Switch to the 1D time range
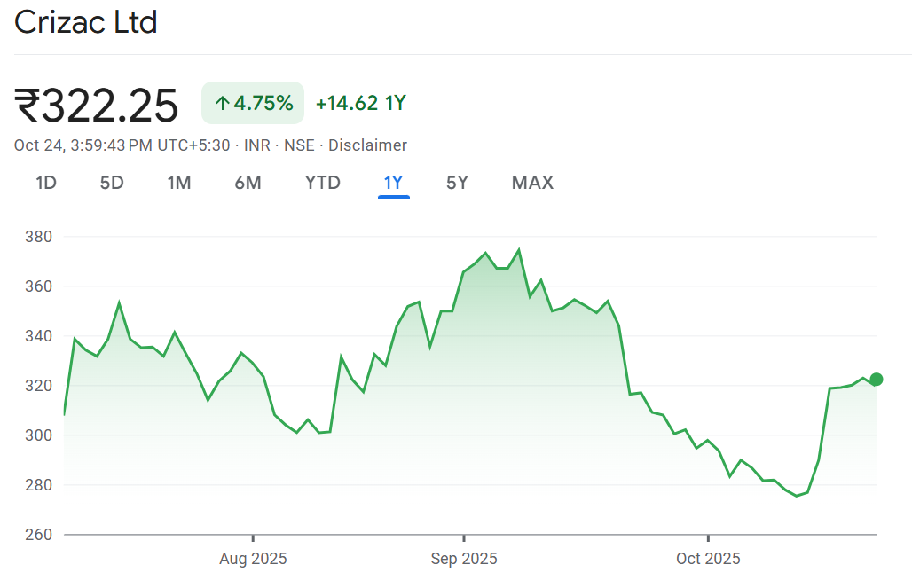This screenshot has height=588, width=912. click(46, 183)
